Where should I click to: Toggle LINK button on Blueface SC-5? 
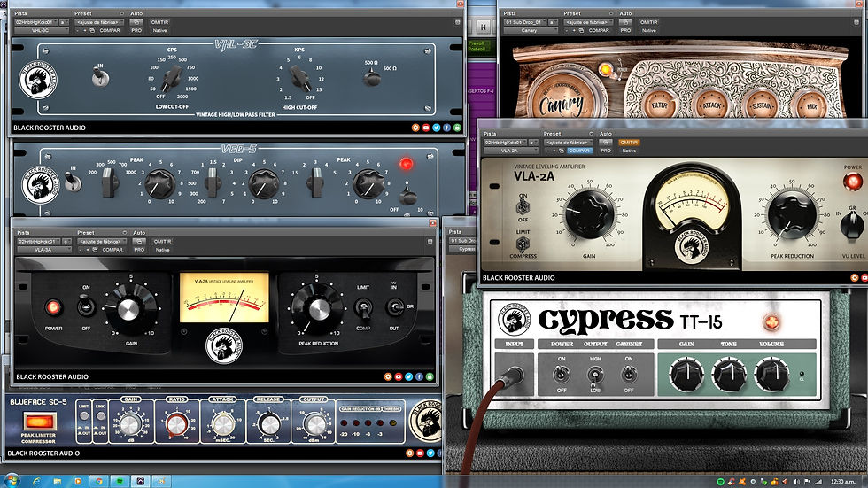(x=100, y=415)
